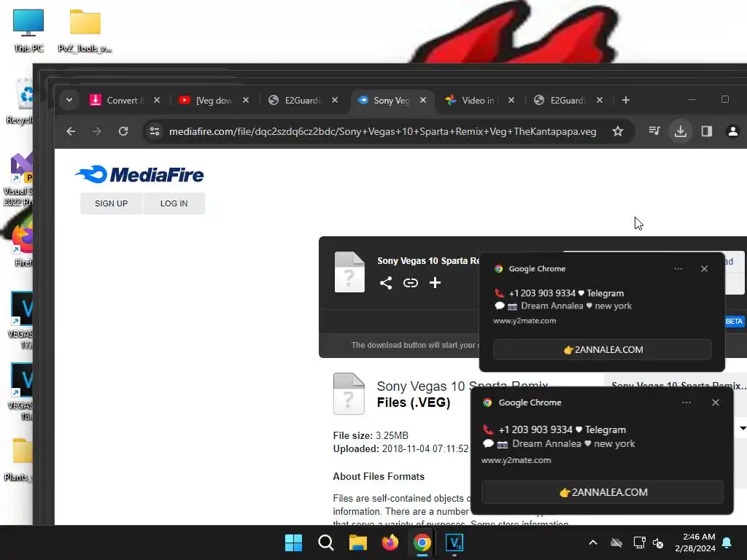Open taskbar Search

pyautogui.click(x=326, y=542)
